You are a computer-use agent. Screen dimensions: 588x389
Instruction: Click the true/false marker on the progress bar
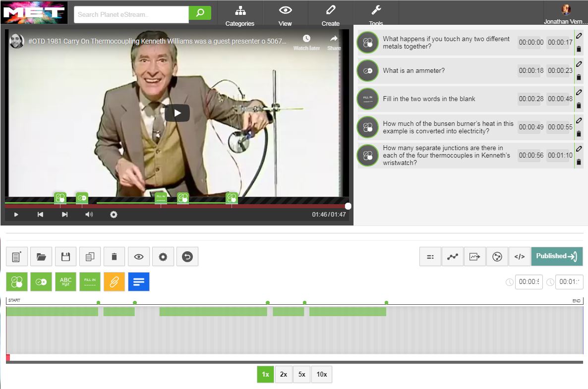(82, 198)
